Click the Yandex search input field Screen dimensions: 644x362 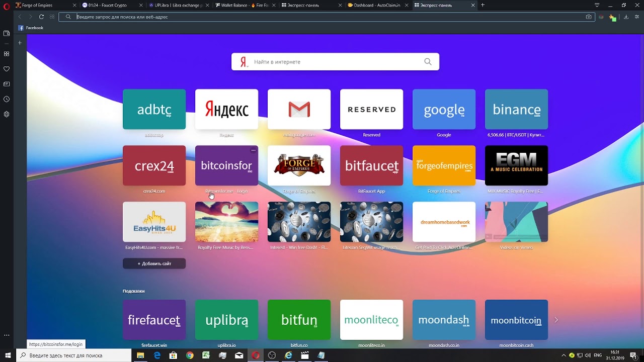[335, 62]
